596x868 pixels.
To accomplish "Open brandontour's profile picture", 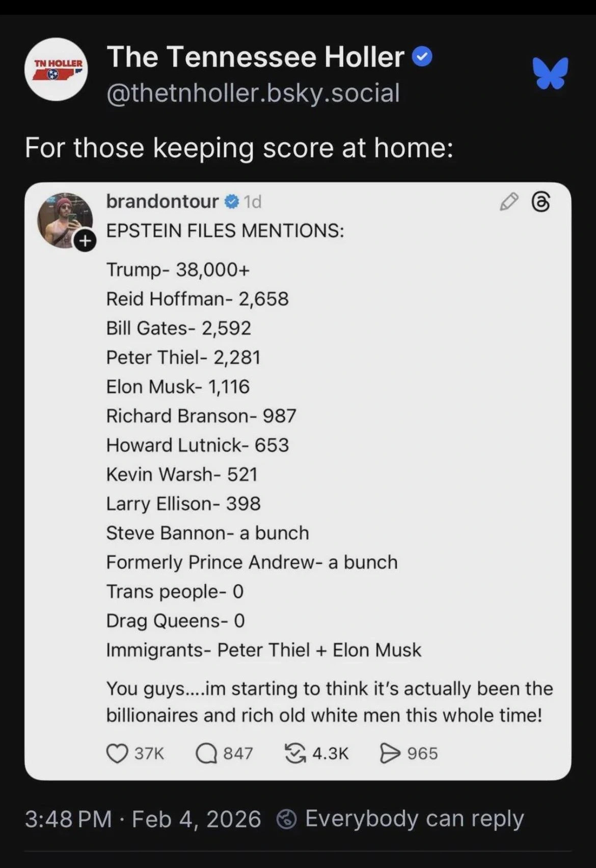I will pos(64,220).
